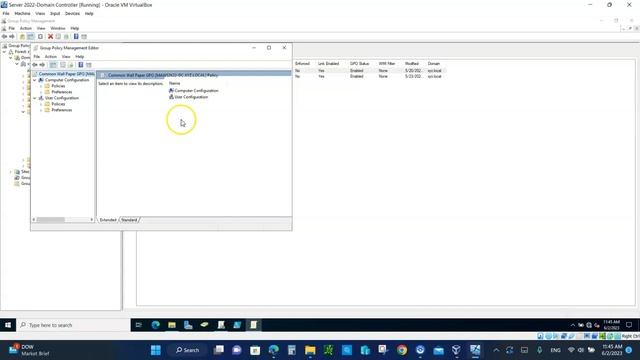Image resolution: width=640 pixels, height=360 pixels.
Task: Collapse Domains node in Group Policy Management tree
Action: click(x=11, y=58)
